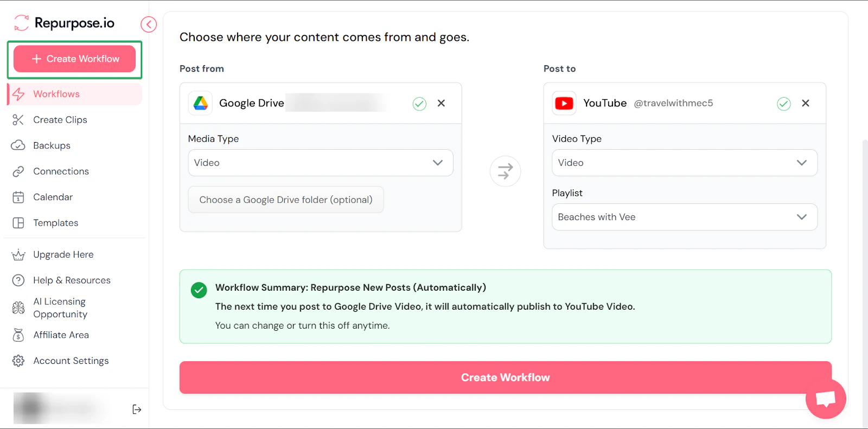This screenshot has width=868, height=429.
Task: Expand the Playlist dropdown showing Beaches with Vee
Action: 685,217
